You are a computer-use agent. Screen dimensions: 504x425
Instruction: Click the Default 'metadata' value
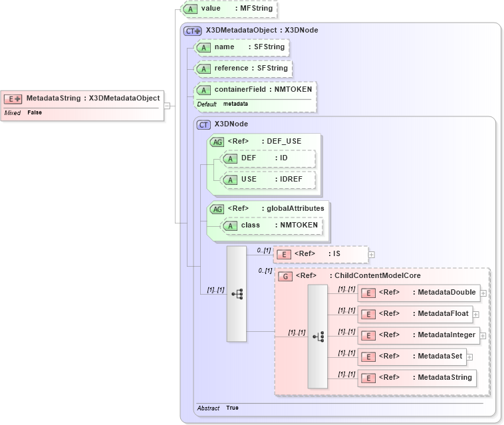click(235, 104)
